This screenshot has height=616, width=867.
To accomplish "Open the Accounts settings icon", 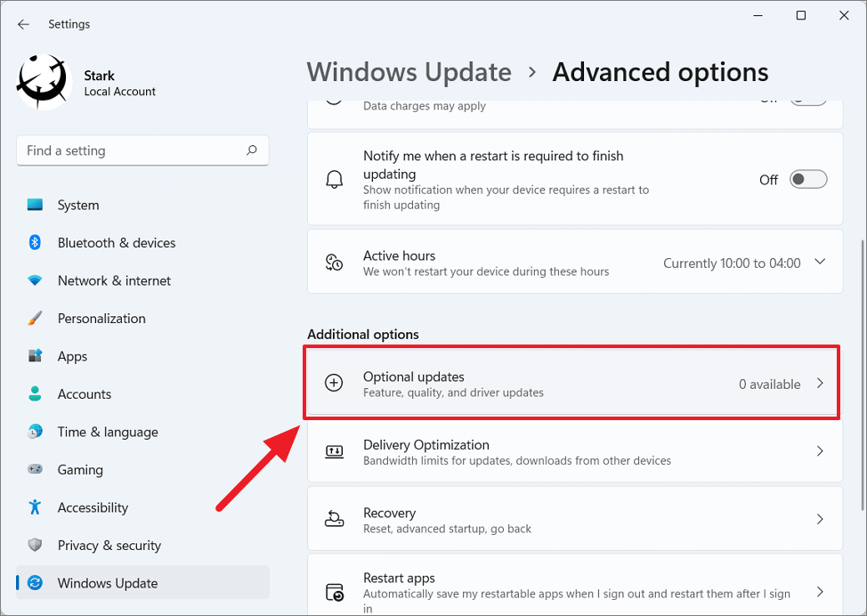I will 33,393.
